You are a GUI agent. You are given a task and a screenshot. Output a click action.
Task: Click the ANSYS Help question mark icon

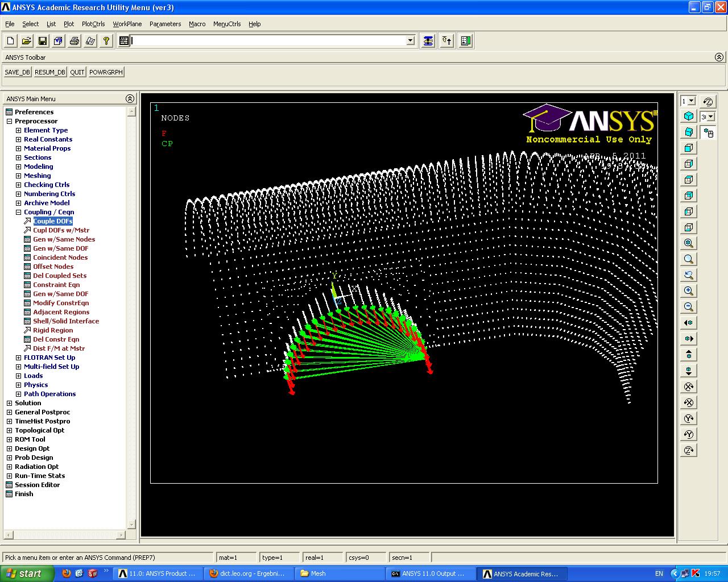click(106, 40)
